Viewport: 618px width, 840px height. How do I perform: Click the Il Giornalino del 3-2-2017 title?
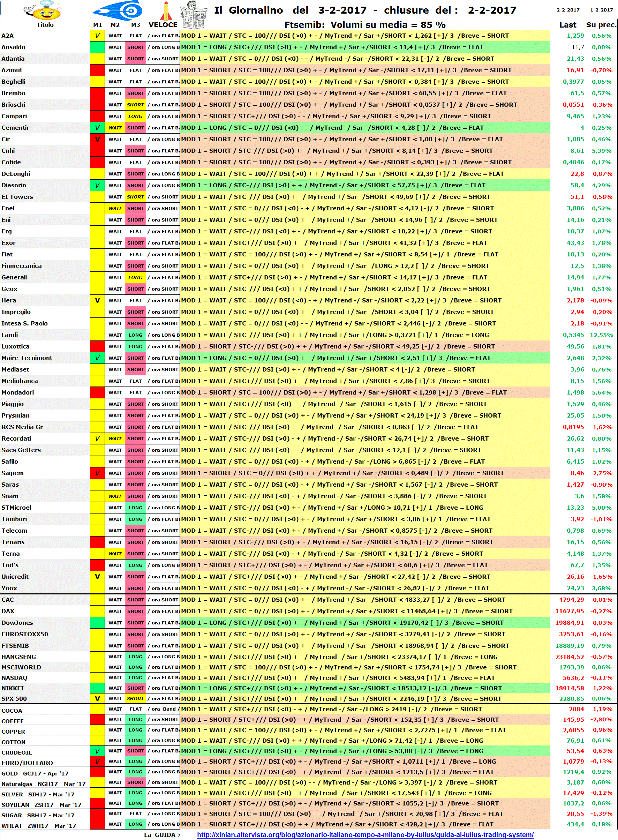(x=365, y=10)
